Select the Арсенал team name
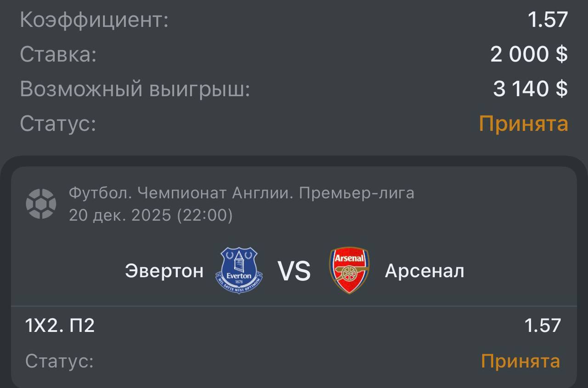588x388 pixels. [x=424, y=271]
